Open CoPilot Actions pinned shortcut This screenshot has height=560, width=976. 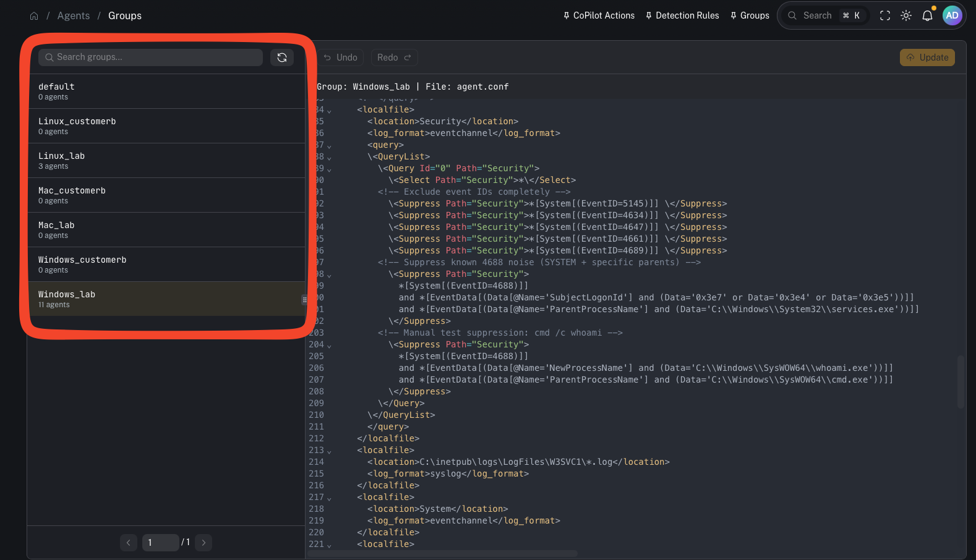pos(599,15)
